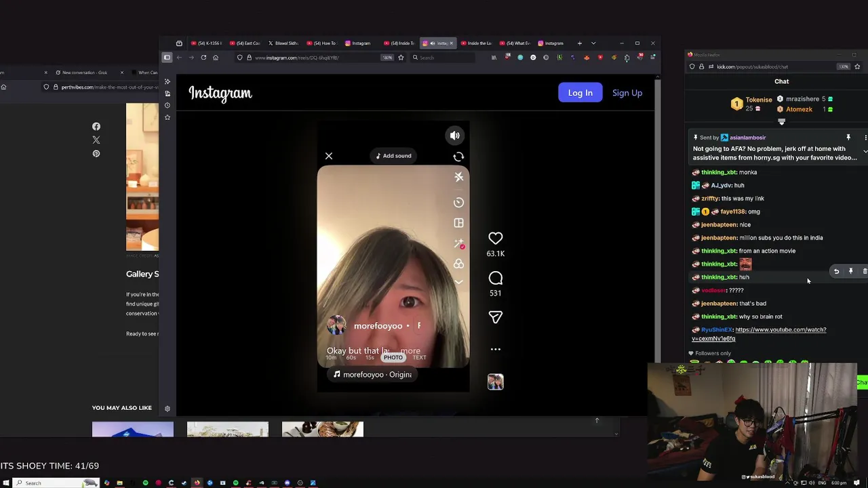Pin the hovered chat message
The width and height of the screenshot is (868, 488).
(850, 271)
